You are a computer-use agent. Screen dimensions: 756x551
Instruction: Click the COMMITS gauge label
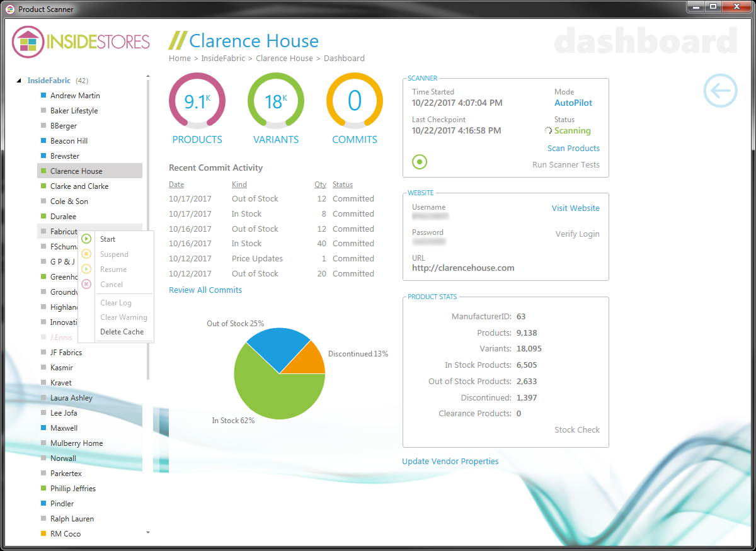pos(355,140)
